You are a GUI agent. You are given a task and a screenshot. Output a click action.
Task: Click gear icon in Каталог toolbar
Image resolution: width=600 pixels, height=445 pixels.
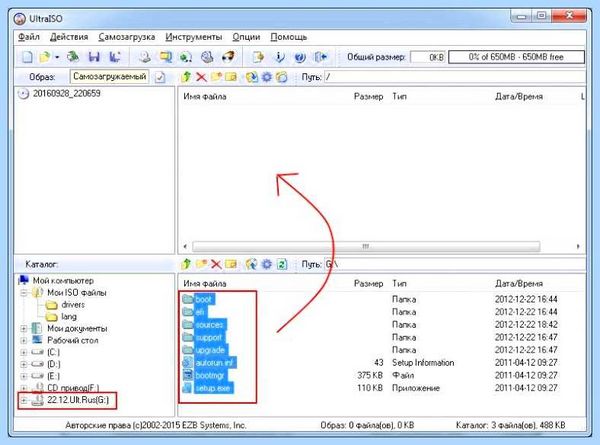[x=267, y=264]
